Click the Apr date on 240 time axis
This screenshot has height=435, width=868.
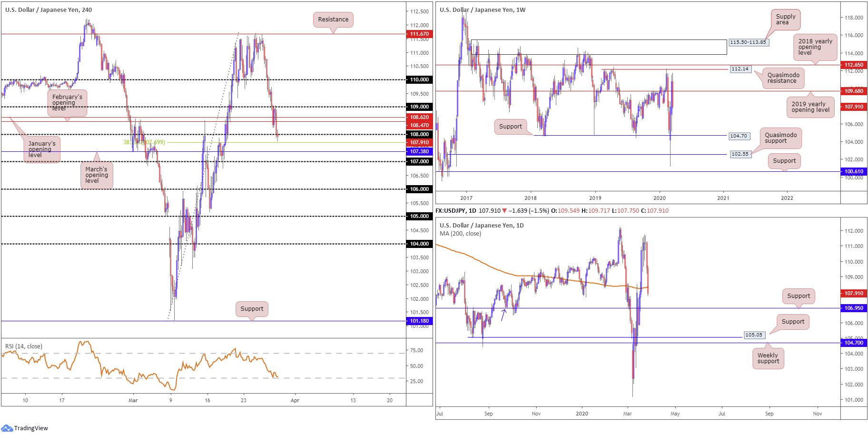point(295,400)
